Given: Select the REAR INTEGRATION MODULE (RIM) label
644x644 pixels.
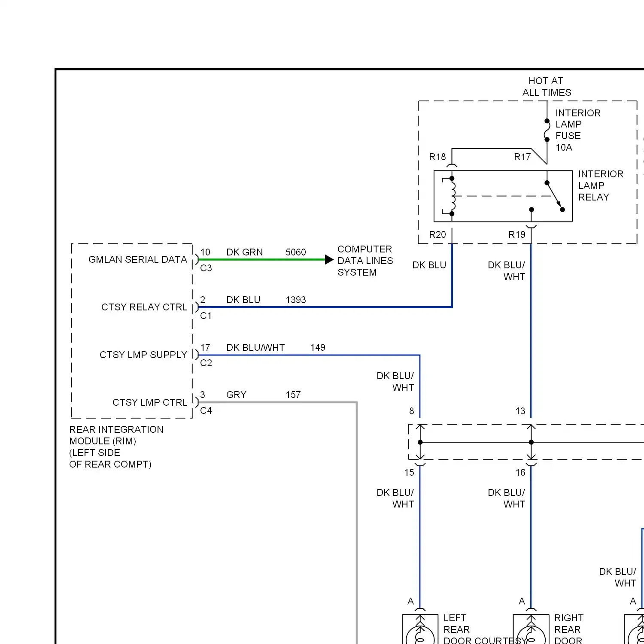Looking at the screenshot, I should (x=116, y=447).
